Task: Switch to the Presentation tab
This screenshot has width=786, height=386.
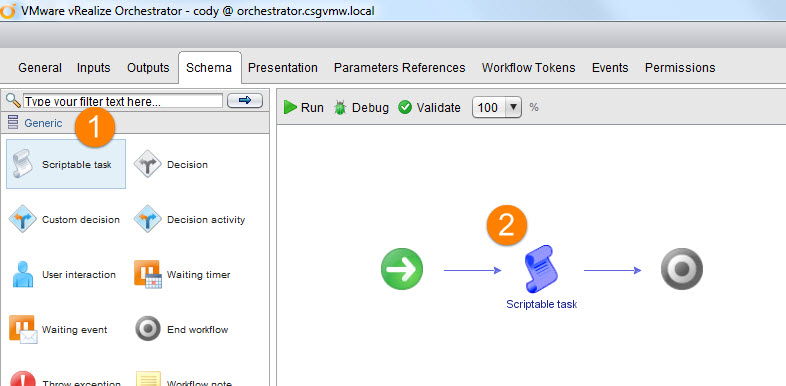Action: tap(283, 68)
